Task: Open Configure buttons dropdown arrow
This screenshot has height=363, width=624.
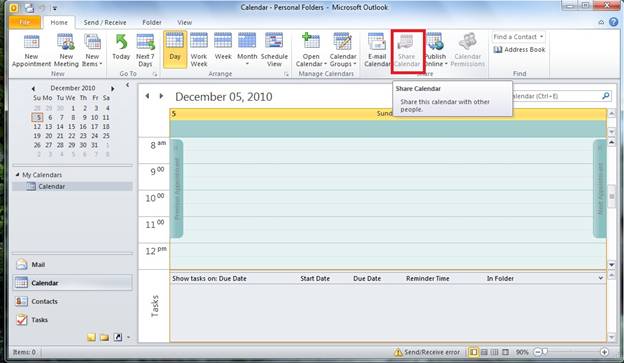Action: click(129, 338)
